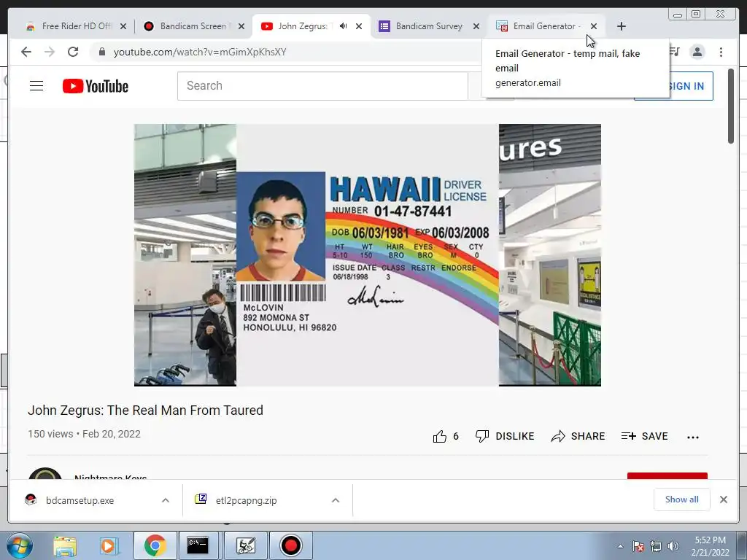This screenshot has width=747, height=560.
Task: Open the Windows Start menu
Action: [19, 545]
